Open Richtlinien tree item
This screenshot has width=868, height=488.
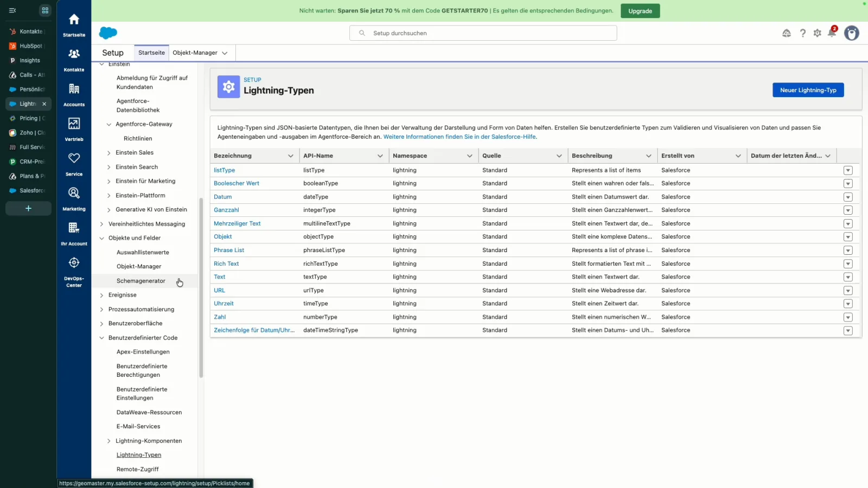pos(138,139)
